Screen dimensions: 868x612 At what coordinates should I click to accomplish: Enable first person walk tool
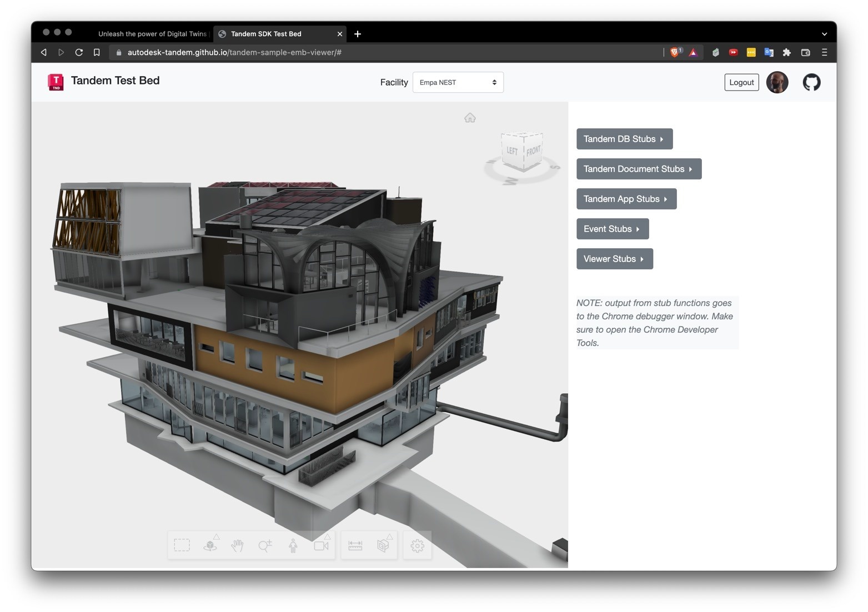coord(293,545)
